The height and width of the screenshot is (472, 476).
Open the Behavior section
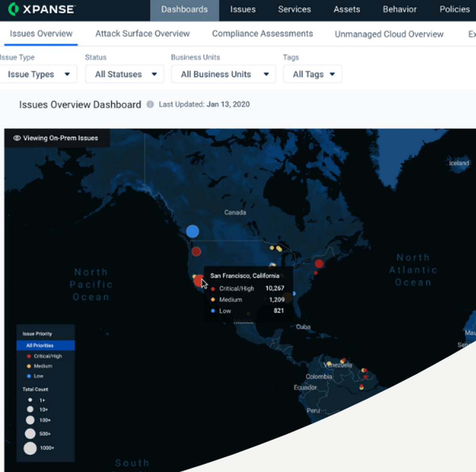tap(399, 10)
